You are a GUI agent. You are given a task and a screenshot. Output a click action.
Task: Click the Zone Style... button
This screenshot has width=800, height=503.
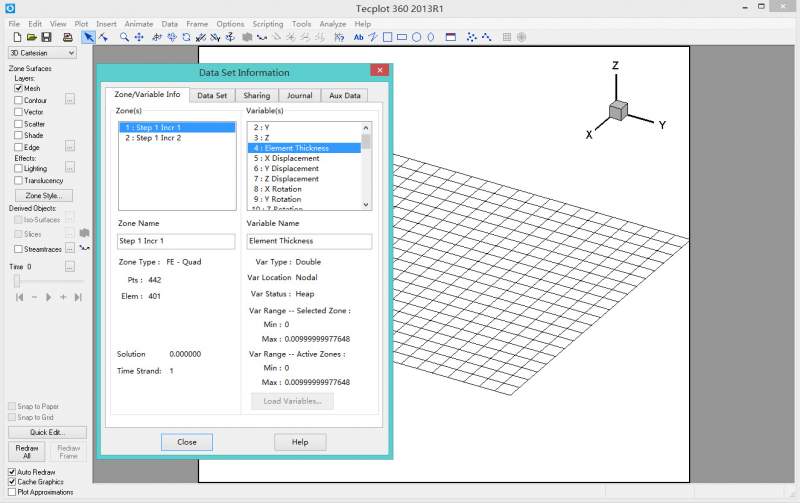tap(43, 196)
